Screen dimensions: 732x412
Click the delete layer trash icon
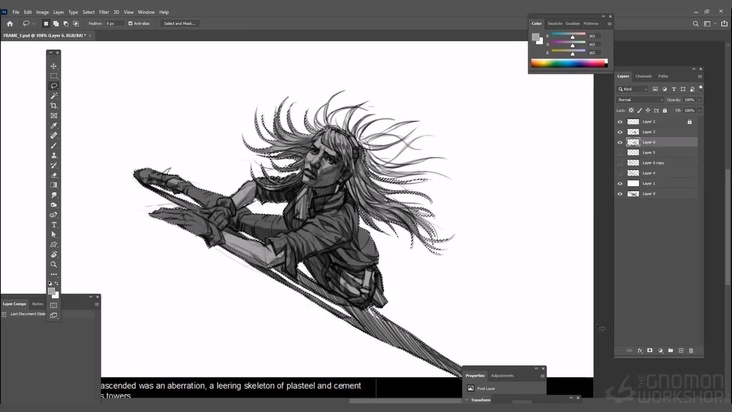pyautogui.click(x=693, y=350)
